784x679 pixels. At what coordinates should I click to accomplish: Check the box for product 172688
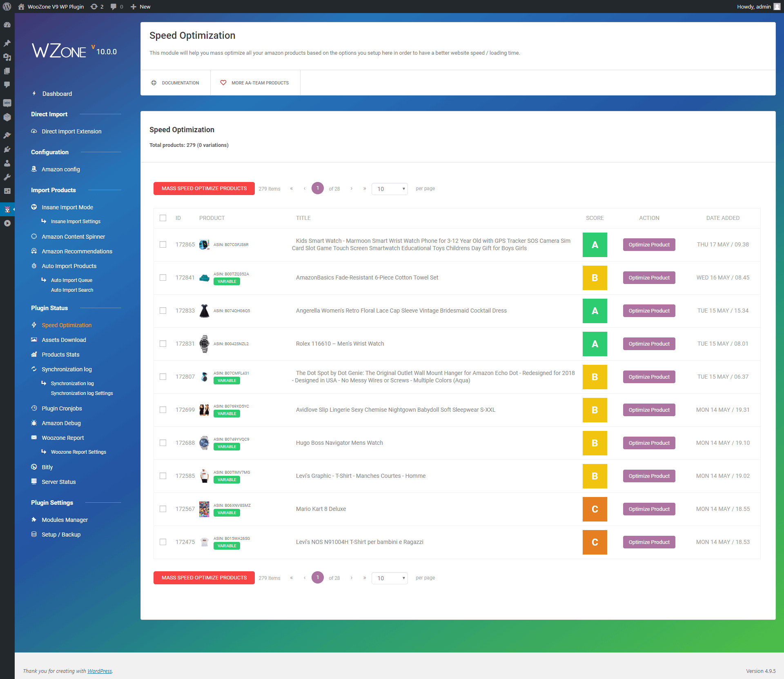pyautogui.click(x=163, y=443)
